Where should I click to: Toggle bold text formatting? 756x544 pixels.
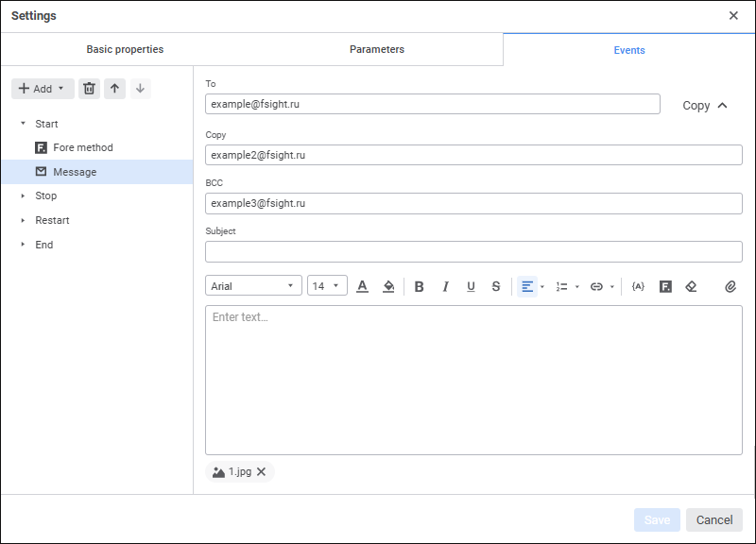point(420,286)
